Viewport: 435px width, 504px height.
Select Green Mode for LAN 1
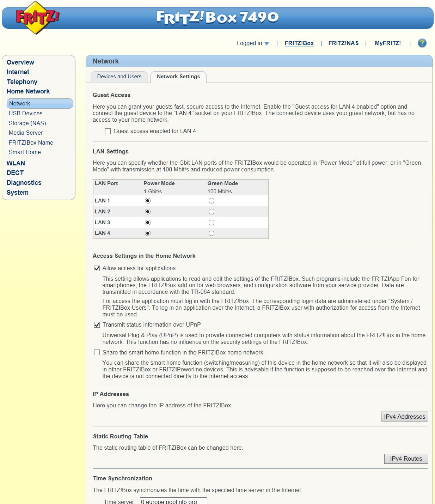(212, 201)
